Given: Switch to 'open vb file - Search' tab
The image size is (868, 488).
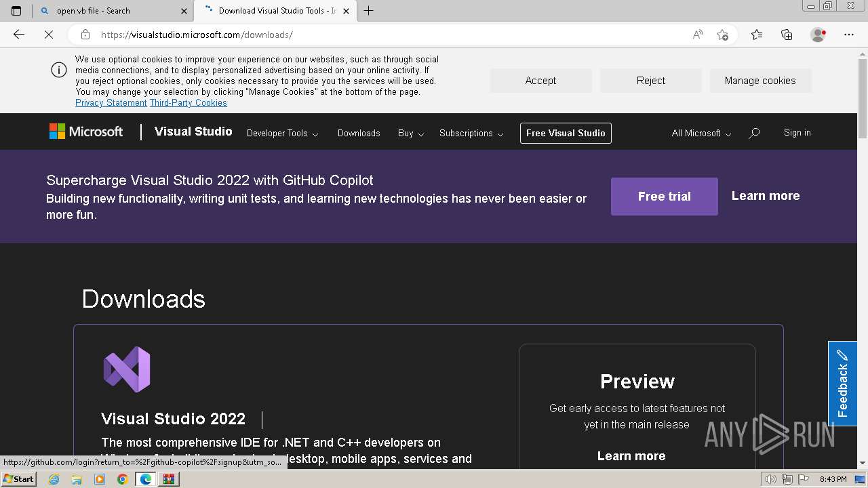Looking at the screenshot, I should click(x=112, y=11).
